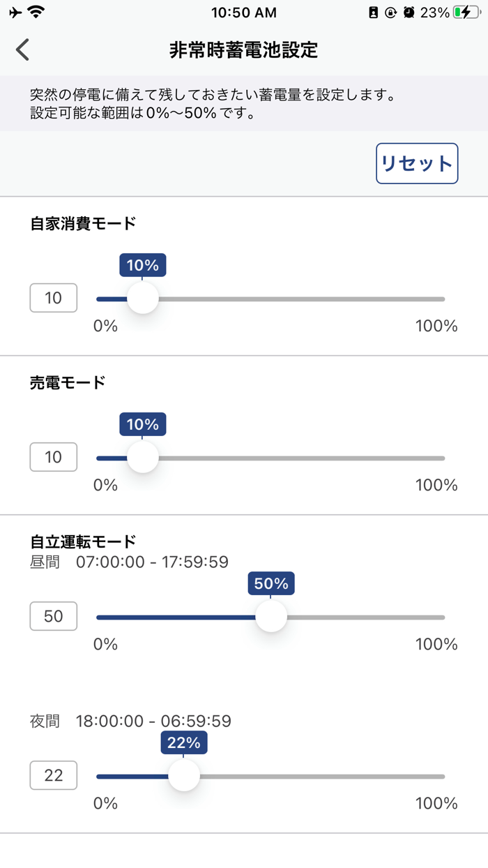Click the 昼間 value input showing 50
This screenshot has width=488, height=868.
pos(53,616)
